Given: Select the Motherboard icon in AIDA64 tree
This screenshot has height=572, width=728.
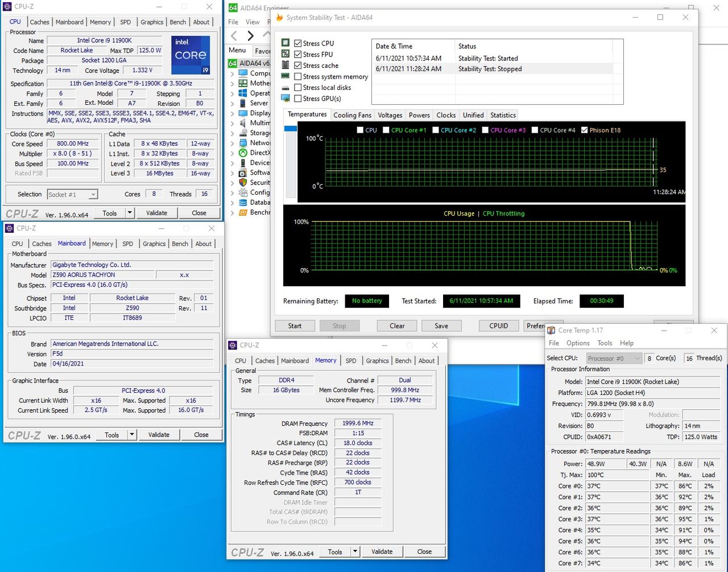Looking at the screenshot, I should pyautogui.click(x=243, y=83).
